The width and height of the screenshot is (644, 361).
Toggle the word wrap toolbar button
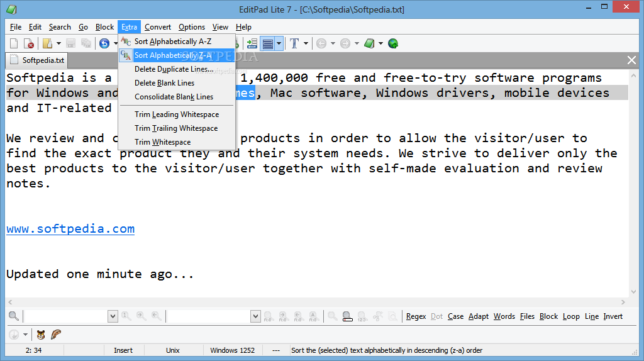[x=268, y=43]
